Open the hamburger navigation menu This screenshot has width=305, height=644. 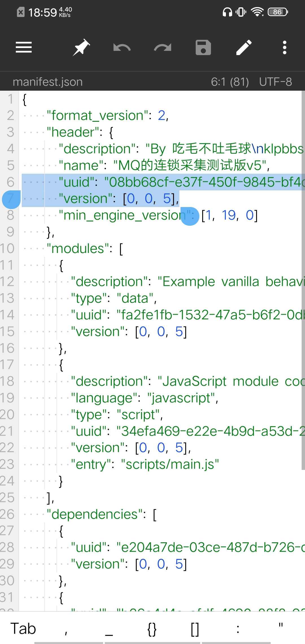(24, 47)
